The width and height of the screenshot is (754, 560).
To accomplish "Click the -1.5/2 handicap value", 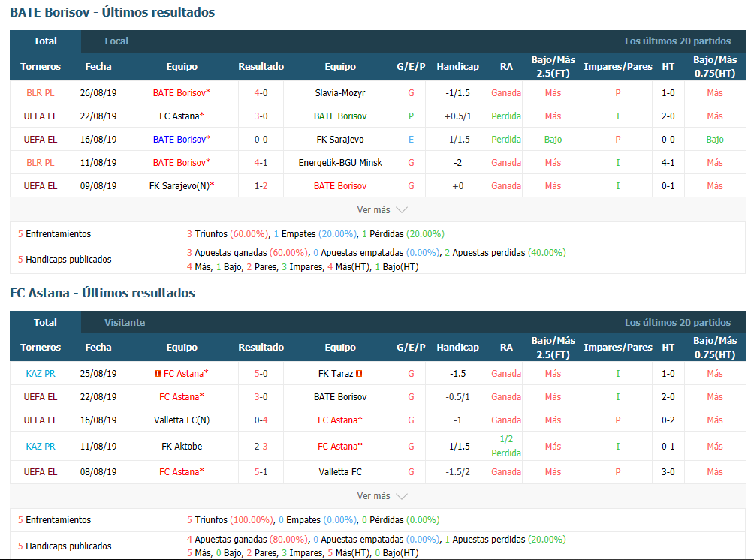I will tap(458, 472).
